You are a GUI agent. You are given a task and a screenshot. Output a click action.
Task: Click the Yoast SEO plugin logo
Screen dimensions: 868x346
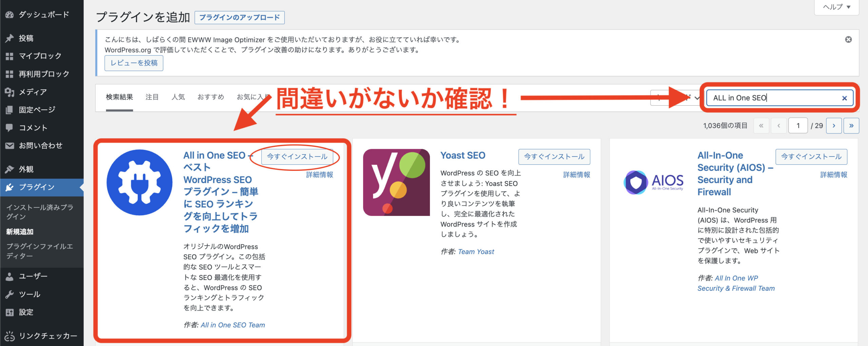[x=396, y=182]
